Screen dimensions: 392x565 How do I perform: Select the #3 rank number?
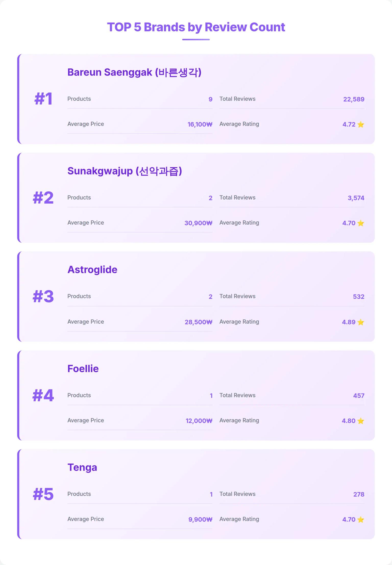point(43,297)
